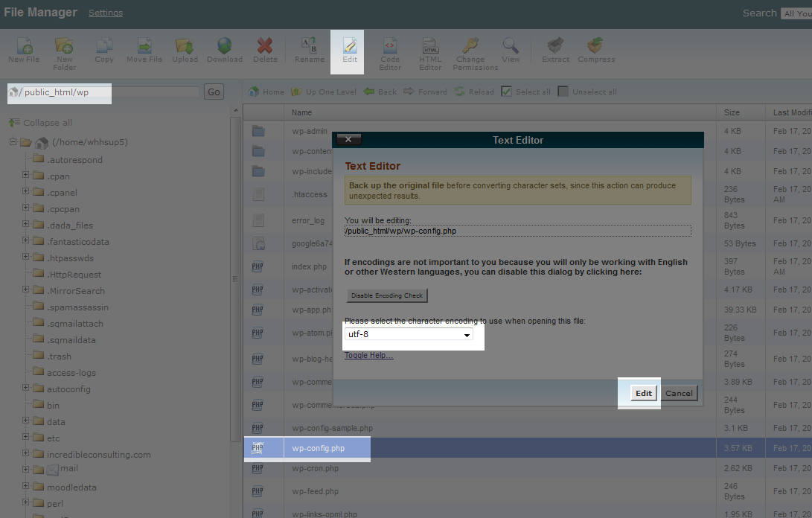Click the New File toolbar icon
812x518 pixels.
click(24, 46)
